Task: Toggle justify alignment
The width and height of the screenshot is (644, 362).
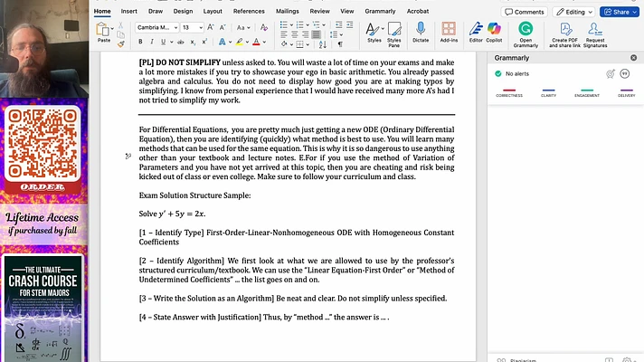Action: tap(316, 35)
